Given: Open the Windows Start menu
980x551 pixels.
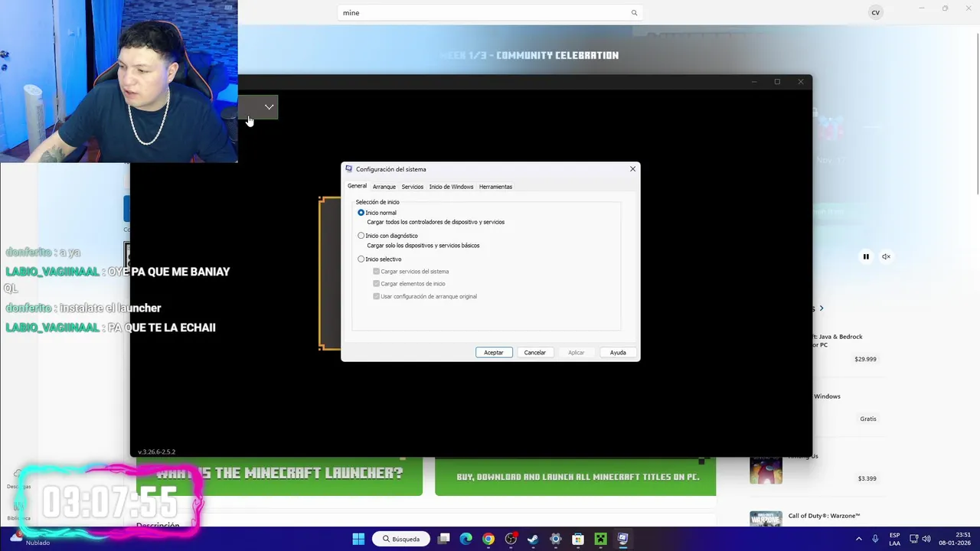Looking at the screenshot, I should 358,539.
